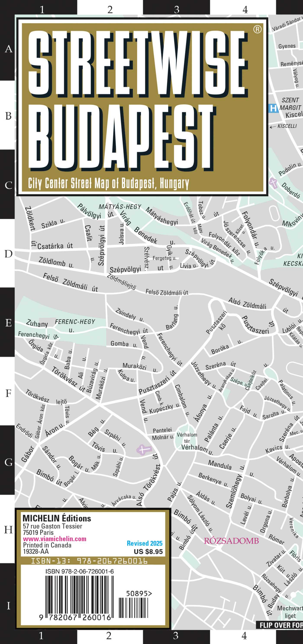Click grid row letter E
Viewport: 303px width, 644px height.
8,323
